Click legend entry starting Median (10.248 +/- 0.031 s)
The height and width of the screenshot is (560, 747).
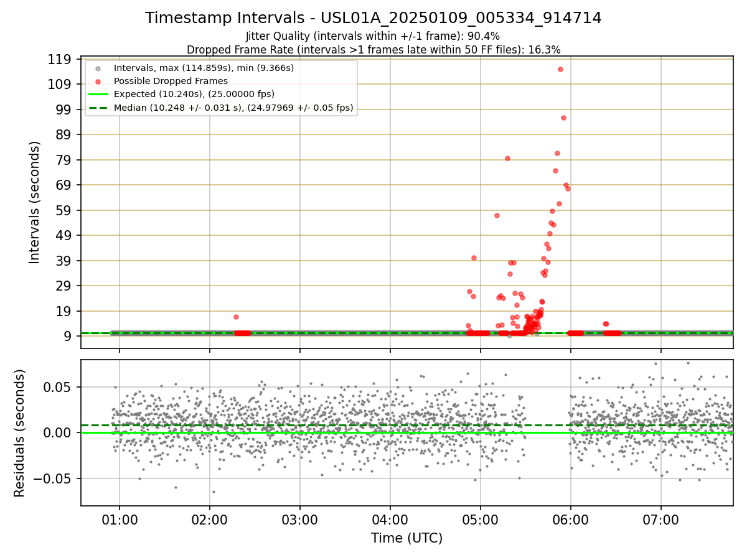[x=233, y=108]
